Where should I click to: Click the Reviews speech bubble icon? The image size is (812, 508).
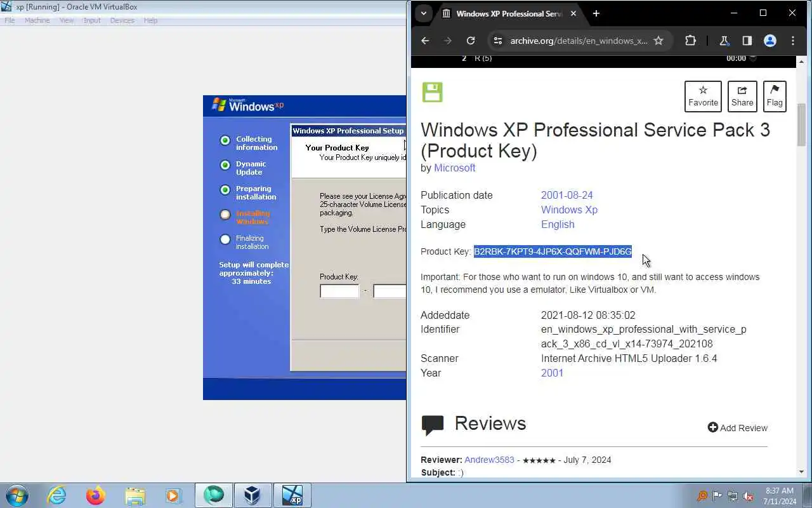pyautogui.click(x=433, y=425)
